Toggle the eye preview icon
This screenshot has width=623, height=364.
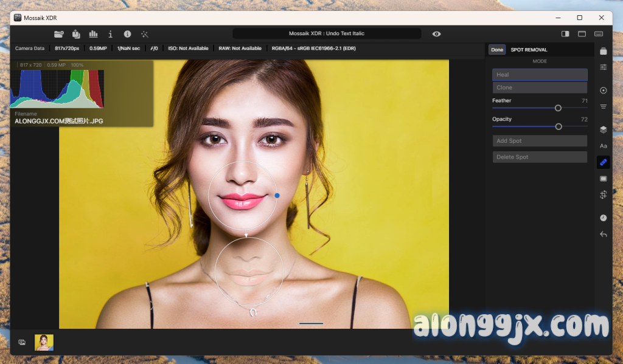point(436,34)
